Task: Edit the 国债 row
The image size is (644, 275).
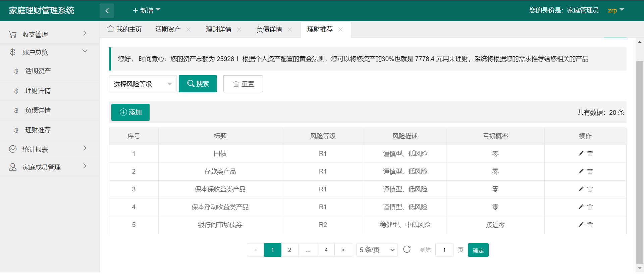Action: [x=581, y=153]
